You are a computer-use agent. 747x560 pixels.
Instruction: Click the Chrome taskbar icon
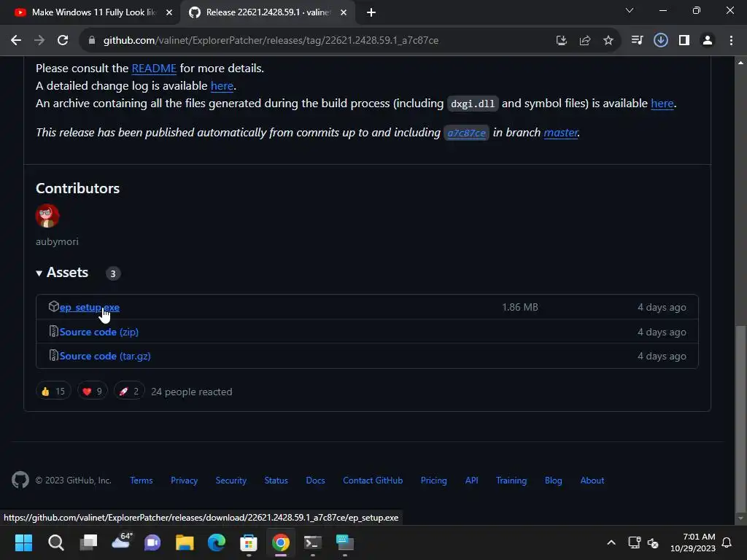coord(281,542)
